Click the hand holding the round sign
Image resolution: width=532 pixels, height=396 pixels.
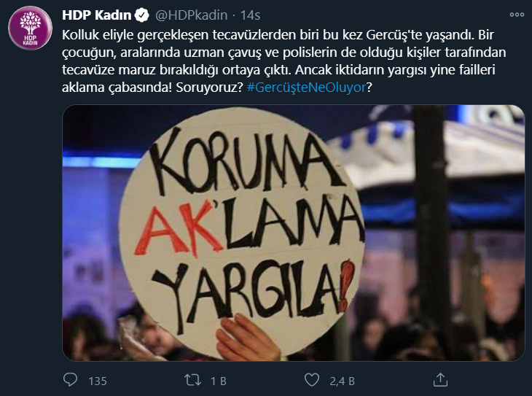tap(248, 338)
